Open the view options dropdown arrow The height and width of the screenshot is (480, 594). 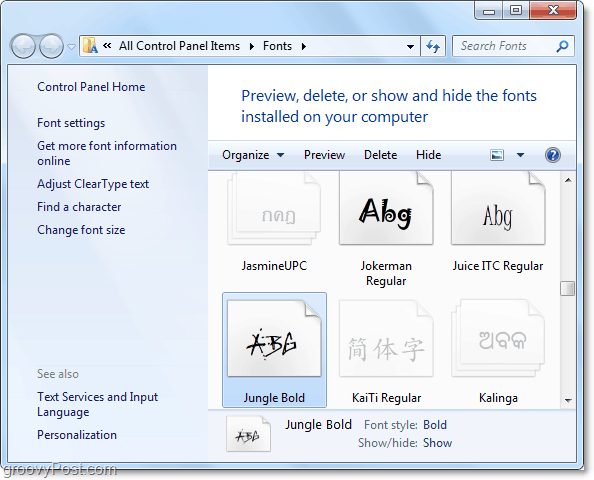pyautogui.click(x=521, y=155)
